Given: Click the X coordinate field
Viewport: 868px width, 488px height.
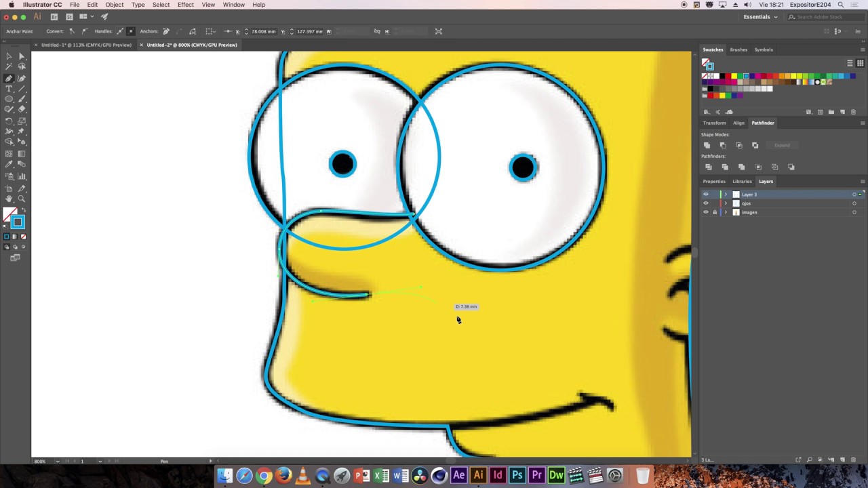Looking at the screenshot, I should tap(264, 31).
